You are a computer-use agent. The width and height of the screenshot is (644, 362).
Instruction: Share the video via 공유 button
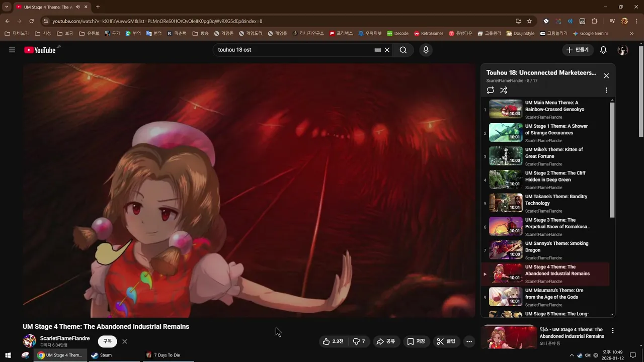[386, 341]
